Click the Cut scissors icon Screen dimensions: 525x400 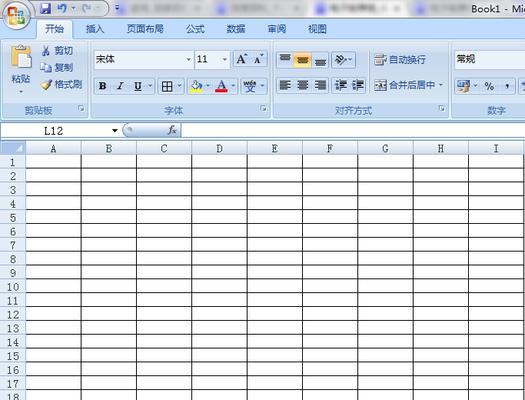[x=46, y=51]
